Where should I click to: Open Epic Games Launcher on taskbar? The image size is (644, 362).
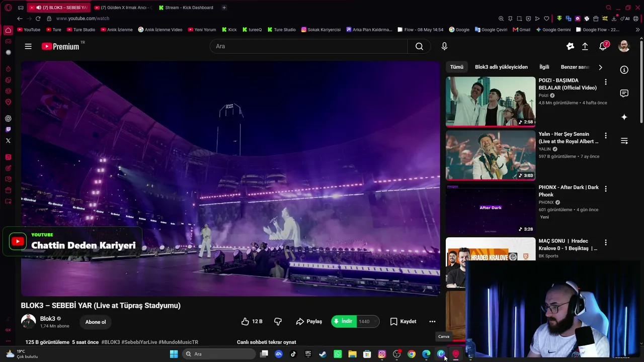click(x=308, y=354)
